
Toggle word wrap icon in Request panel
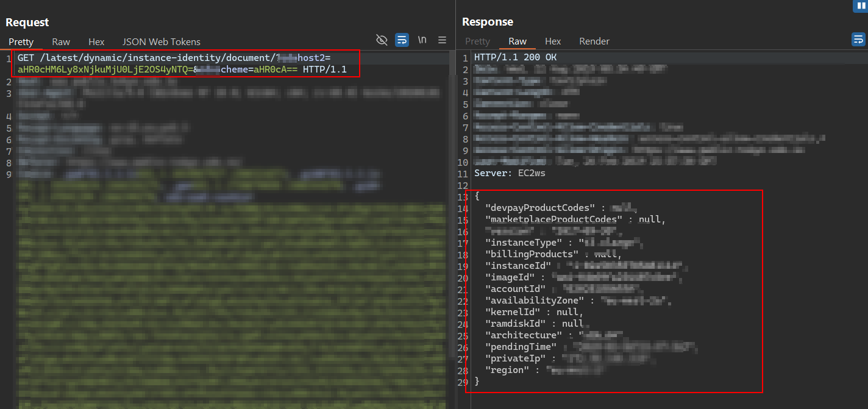402,40
